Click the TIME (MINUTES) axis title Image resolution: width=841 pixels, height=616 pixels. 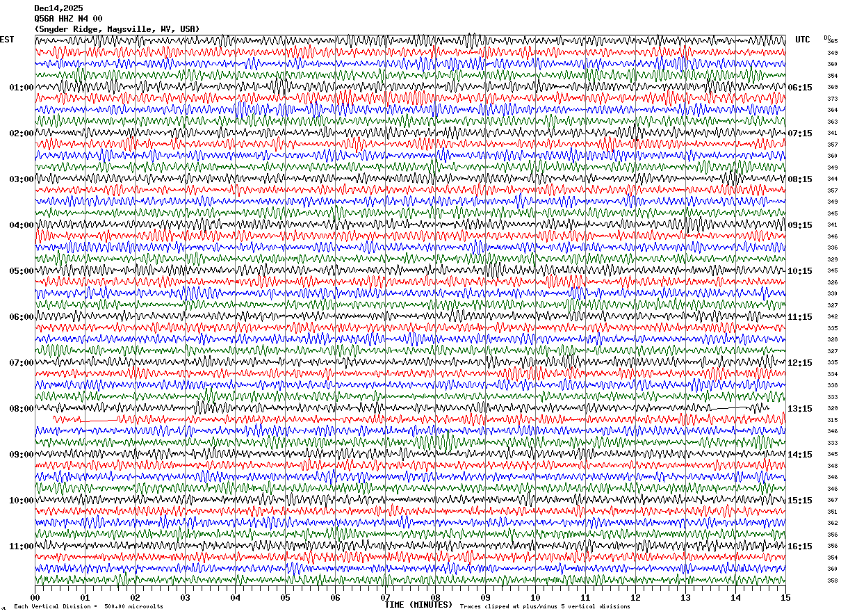coord(418,605)
